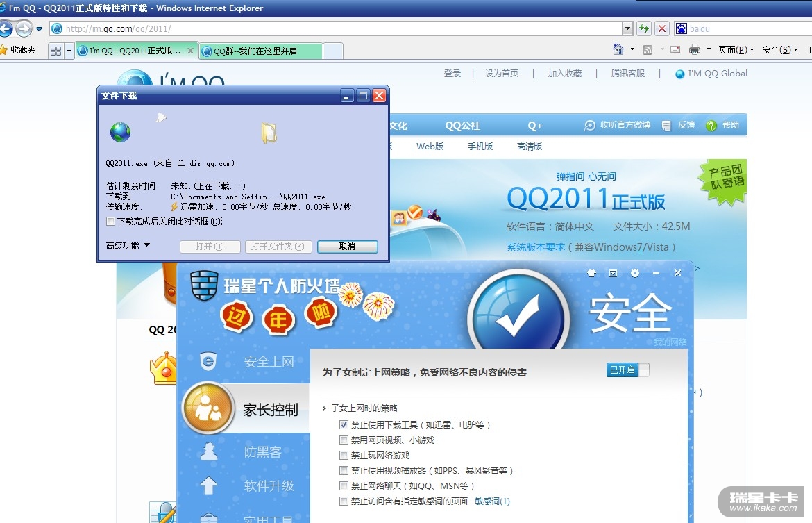Click the IE home page icon
This screenshot has height=523, width=812.
(618, 49)
